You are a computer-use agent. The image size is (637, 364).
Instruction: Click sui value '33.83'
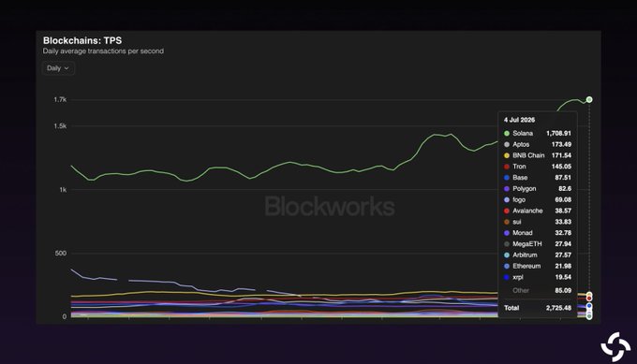[x=563, y=222]
